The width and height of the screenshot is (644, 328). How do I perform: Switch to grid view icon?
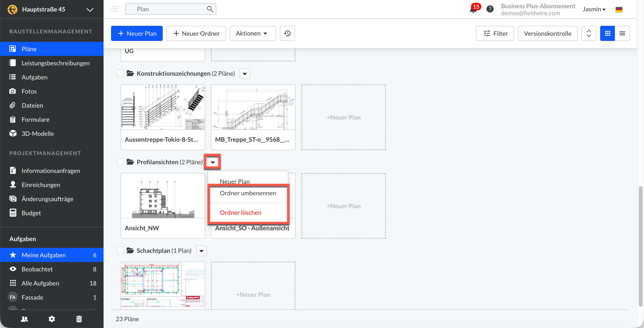click(x=608, y=33)
